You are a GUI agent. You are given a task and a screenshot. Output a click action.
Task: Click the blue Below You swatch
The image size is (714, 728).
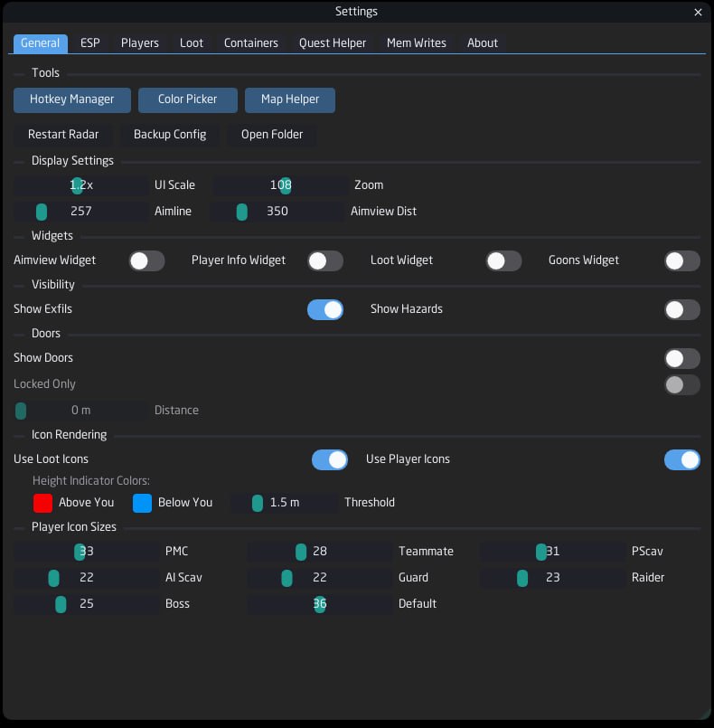point(142,503)
